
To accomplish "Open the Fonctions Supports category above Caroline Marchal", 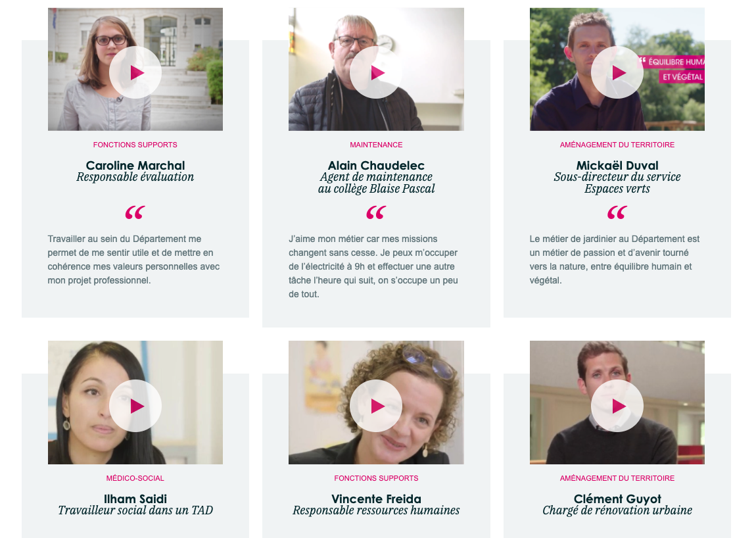I will click(135, 145).
